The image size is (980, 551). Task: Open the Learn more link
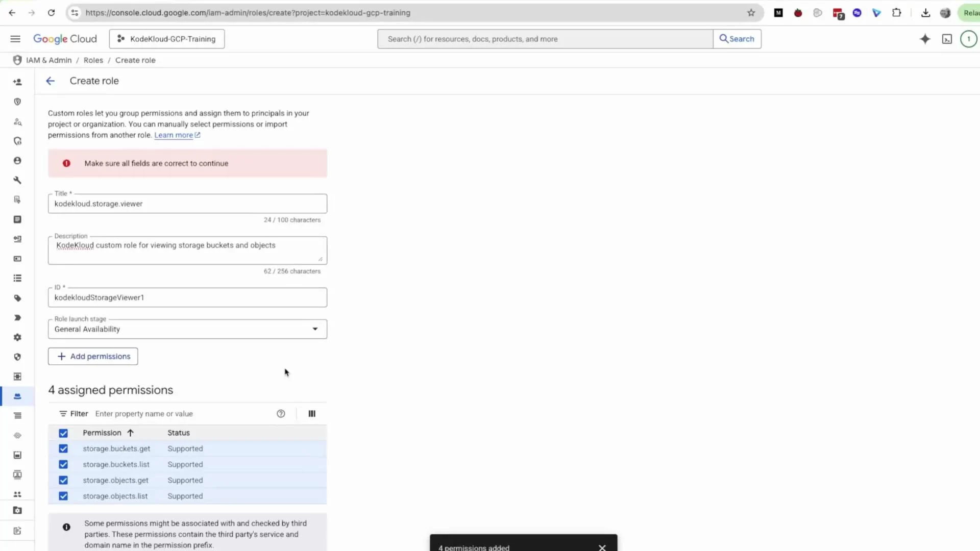177,135
